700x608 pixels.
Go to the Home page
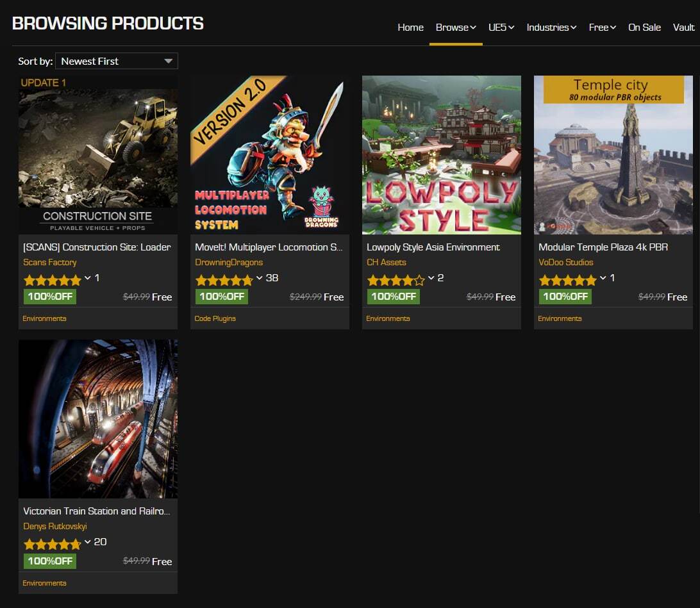410,28
